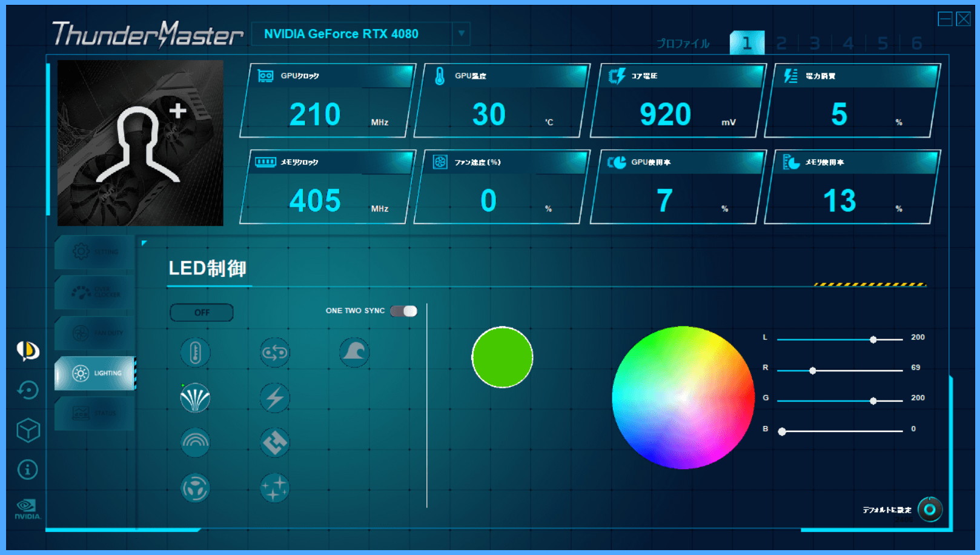The width and height of the screenshot is (980, 555).
Task: Open the SETTING side tab
Action: 94,252
